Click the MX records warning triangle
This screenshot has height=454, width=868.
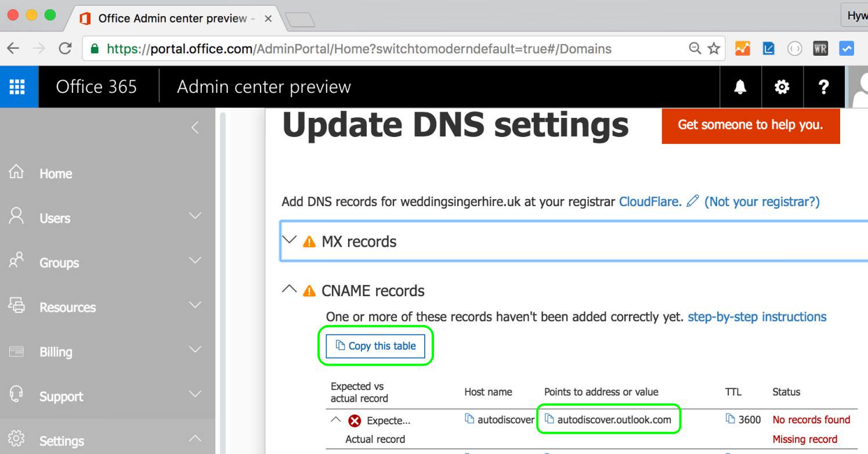(x=310, y=242)
